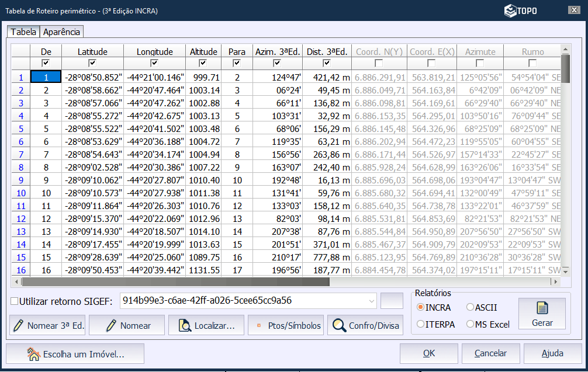Click the Cancelar button

(490, 353)
